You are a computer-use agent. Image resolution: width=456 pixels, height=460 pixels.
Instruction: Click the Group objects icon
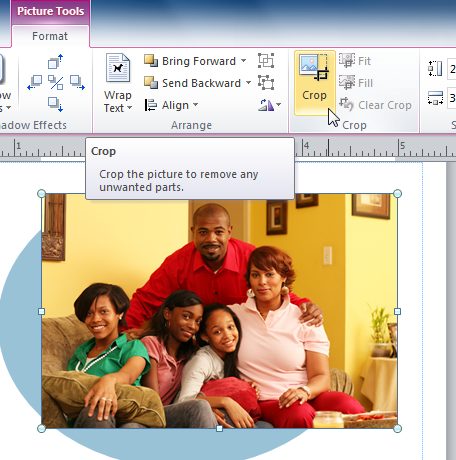[x=266, y=61]
